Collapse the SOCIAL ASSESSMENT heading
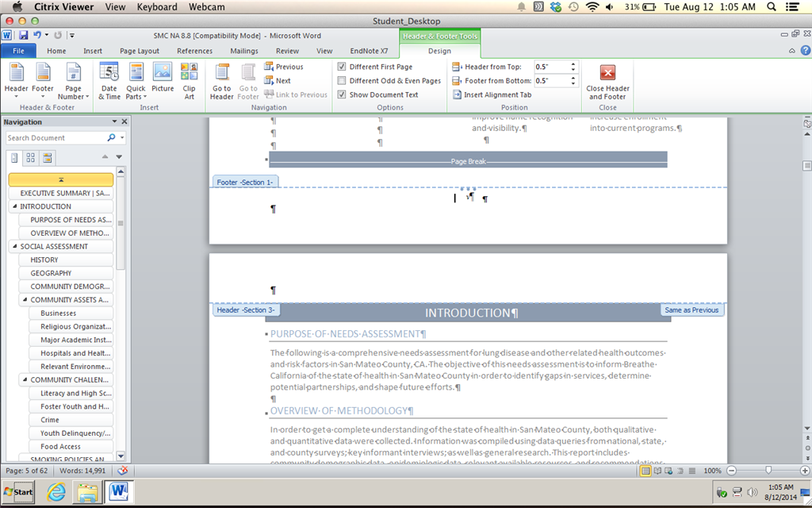Screen dimensions: 812x508 click(14, 246)
